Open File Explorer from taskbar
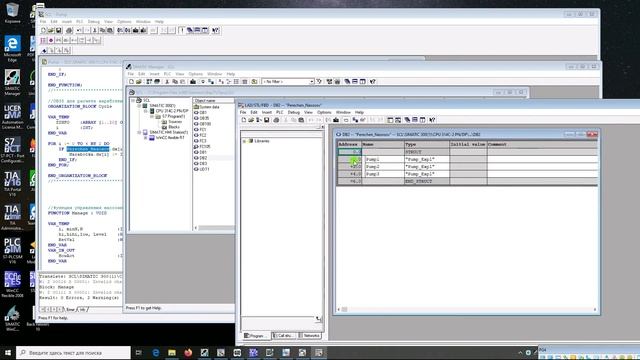The width and height of the screenshot is (640, 360). 172,353
